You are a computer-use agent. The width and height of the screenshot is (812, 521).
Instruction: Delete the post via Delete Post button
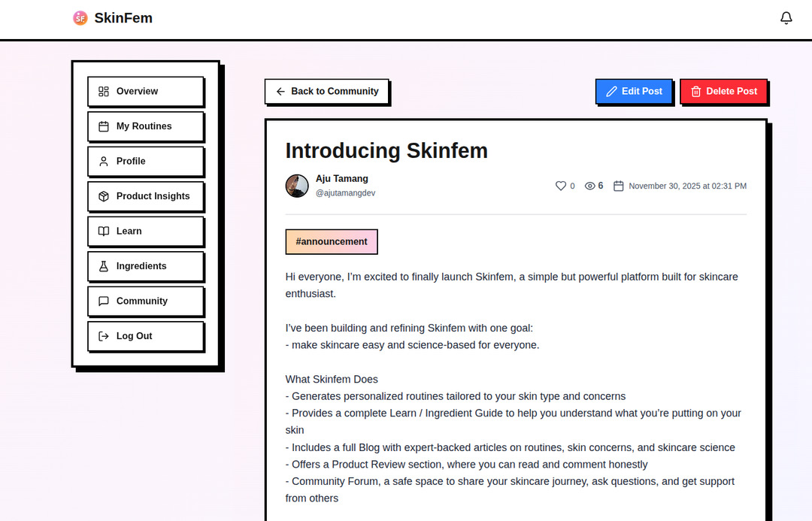coord(723,91)
